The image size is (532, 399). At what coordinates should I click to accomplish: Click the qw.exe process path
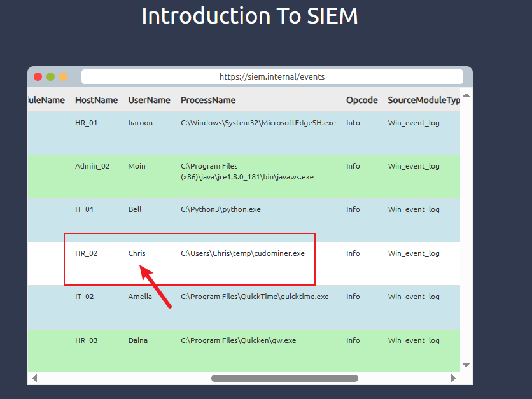[239, 340]
